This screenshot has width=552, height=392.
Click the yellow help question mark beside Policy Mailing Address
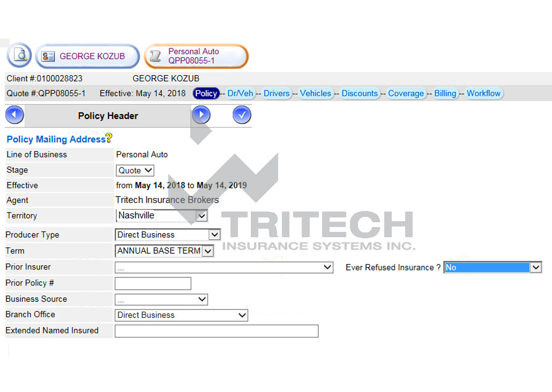tap(109, 138)
